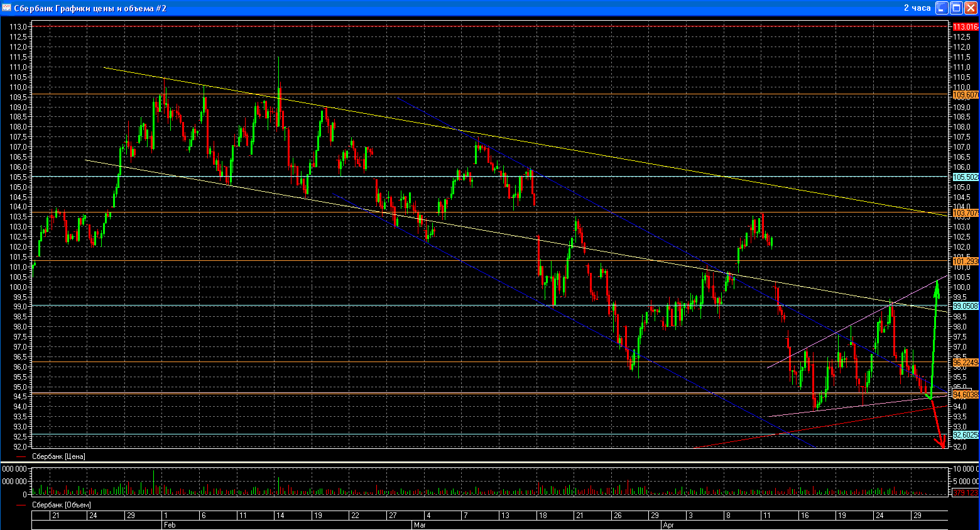Click the chart window icon in title bar
The width and height of the screenshot is (980, 530).
pos(7,8)
